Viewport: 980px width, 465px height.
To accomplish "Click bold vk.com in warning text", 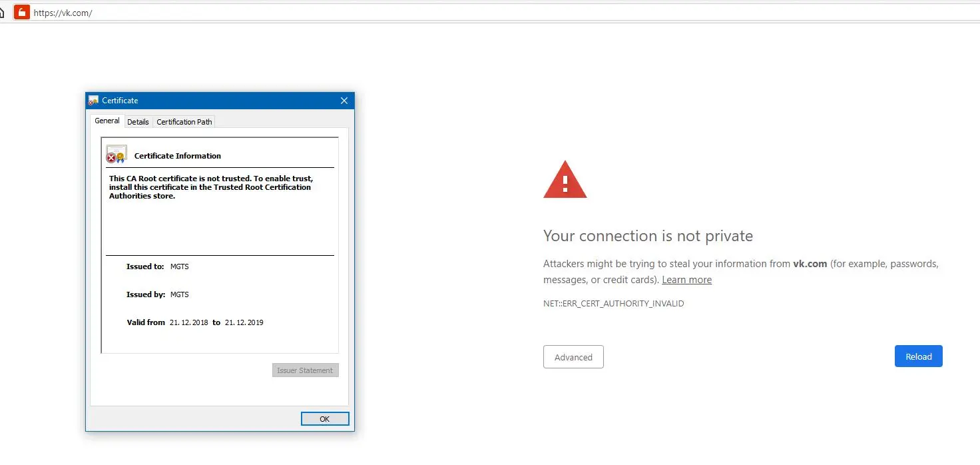I will click(x=810, y=264).
